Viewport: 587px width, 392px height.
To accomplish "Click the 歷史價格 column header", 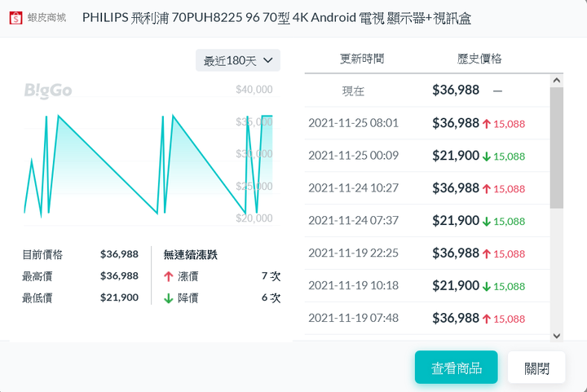I will coord(479,59).
